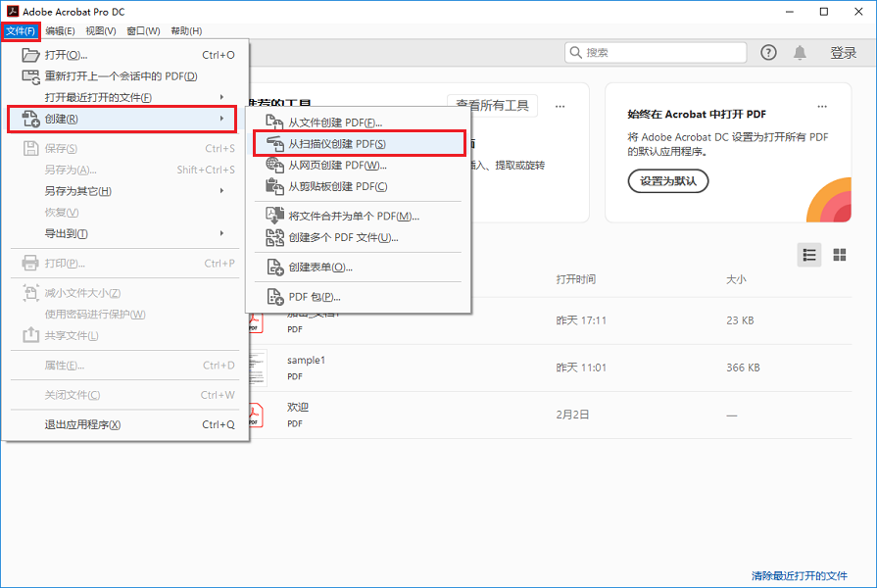The width and height of the screenshot is (877, 588).
Task: Open the 编辑(E) menu
Action: pyautogui.click(x=60, y=30)
